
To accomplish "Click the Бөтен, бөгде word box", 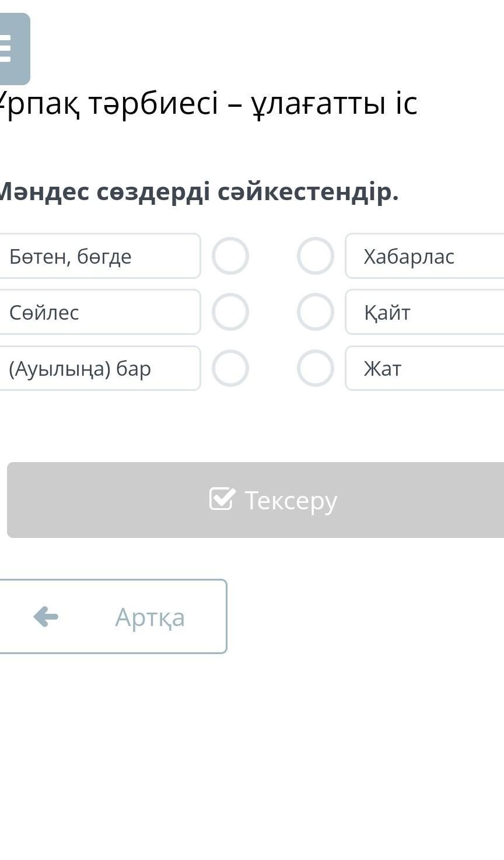I will [99, 256].
